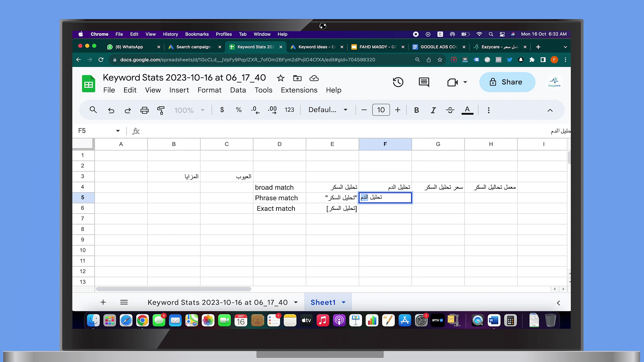Open the zoom 100% dropdown
Screen dimensions: 644x362
point(189,110)
